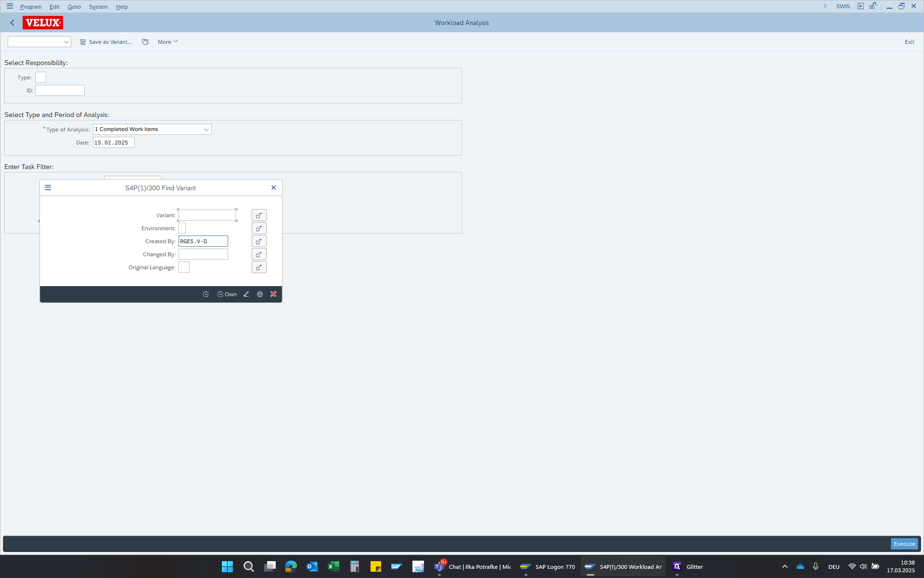This screenshot has width=924, height=578.
Task: Open the System menu
Action: coord(98,7)
